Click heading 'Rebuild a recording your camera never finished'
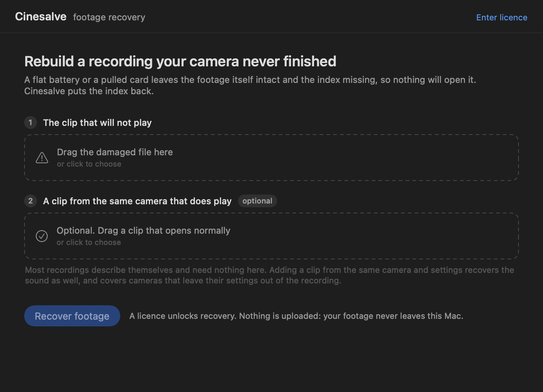 180,61
